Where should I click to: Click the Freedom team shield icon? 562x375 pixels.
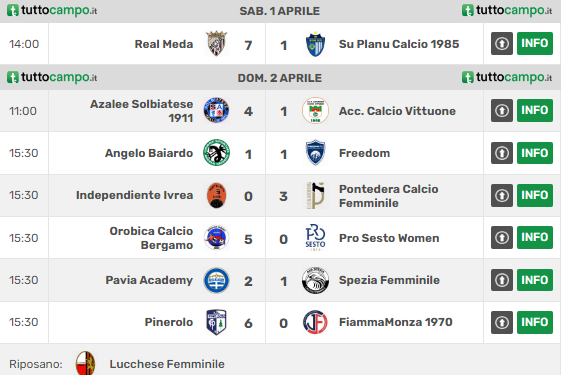point(315,153)
